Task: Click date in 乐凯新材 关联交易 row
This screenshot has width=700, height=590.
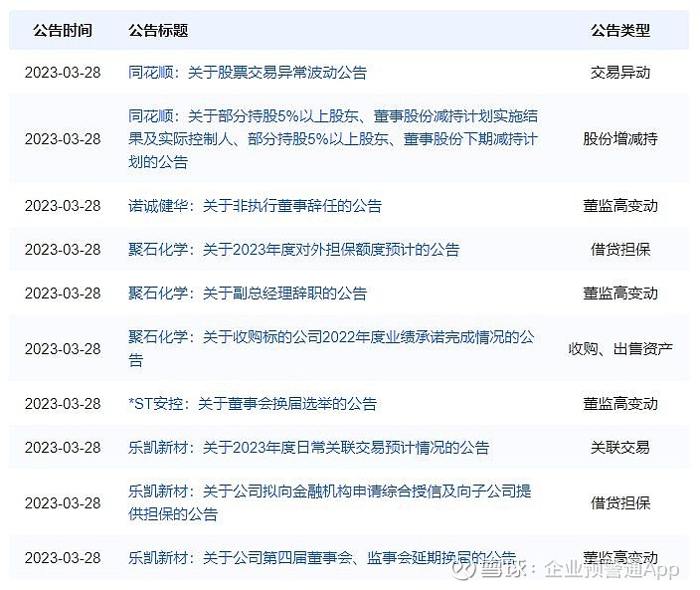Action: click(x=63, y=448)
